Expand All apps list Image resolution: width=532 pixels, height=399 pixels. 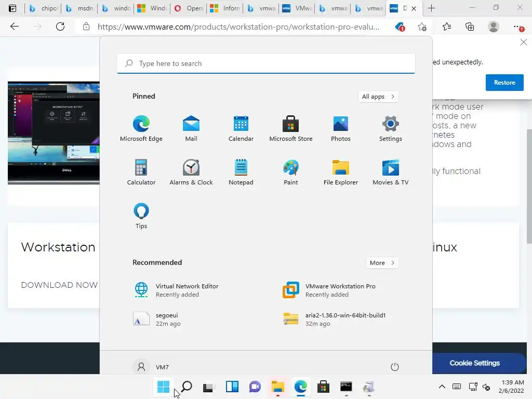tap(378, 96)
